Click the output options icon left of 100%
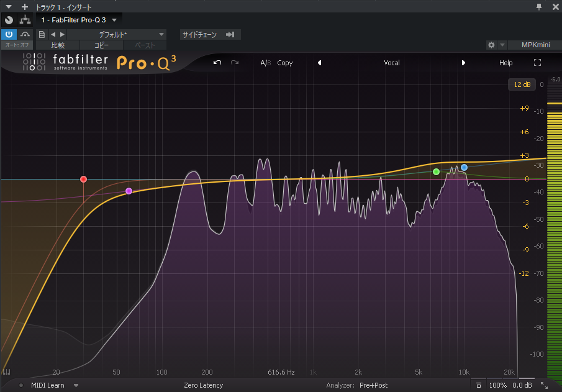Image resolution: width=562 pixels, height=392 pixels. click(x=479, y=385)
